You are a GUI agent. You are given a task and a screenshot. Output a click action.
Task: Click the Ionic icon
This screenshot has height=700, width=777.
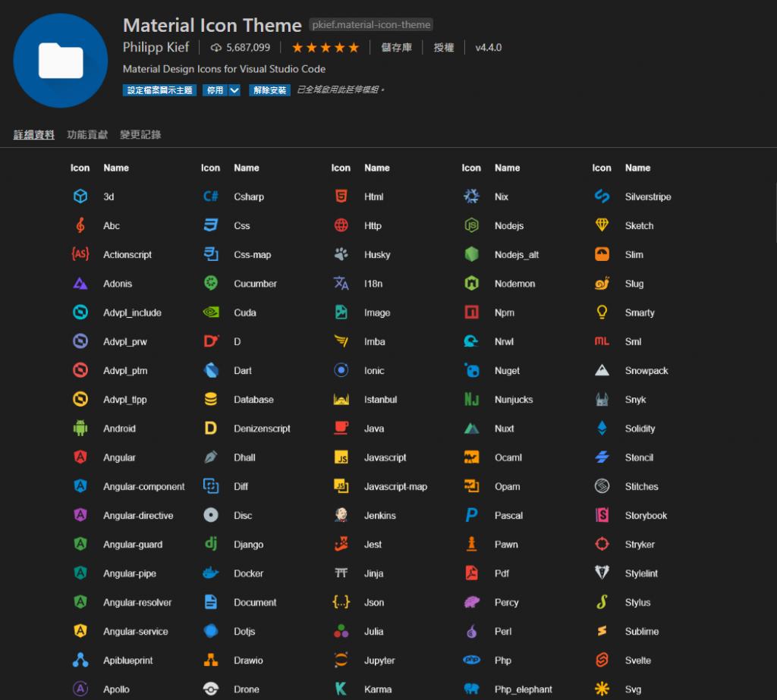pyautogui.click(x=341, y=370)
